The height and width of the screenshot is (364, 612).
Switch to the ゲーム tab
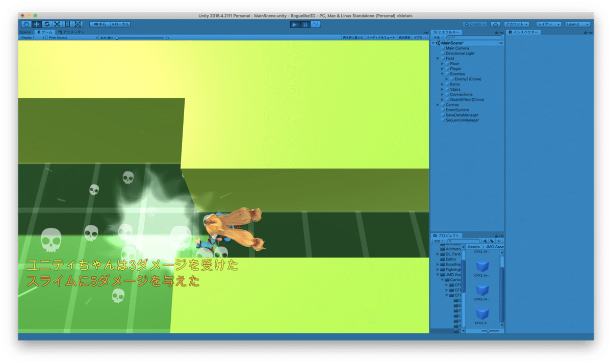click(45, 32)
